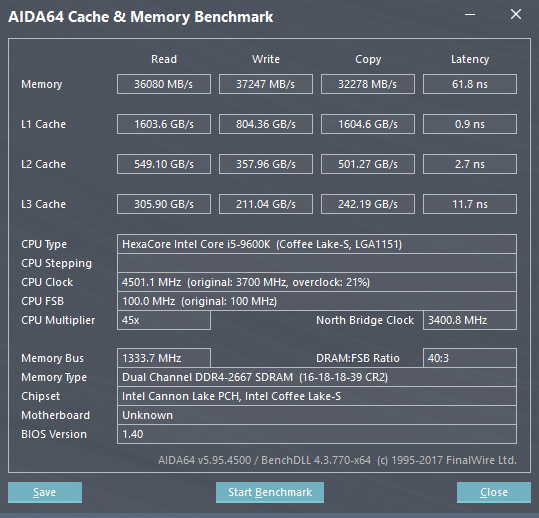539x518 pixels.
Task: Click the Memory Copy 32278 MB/s box
Action: coord(368,84)
